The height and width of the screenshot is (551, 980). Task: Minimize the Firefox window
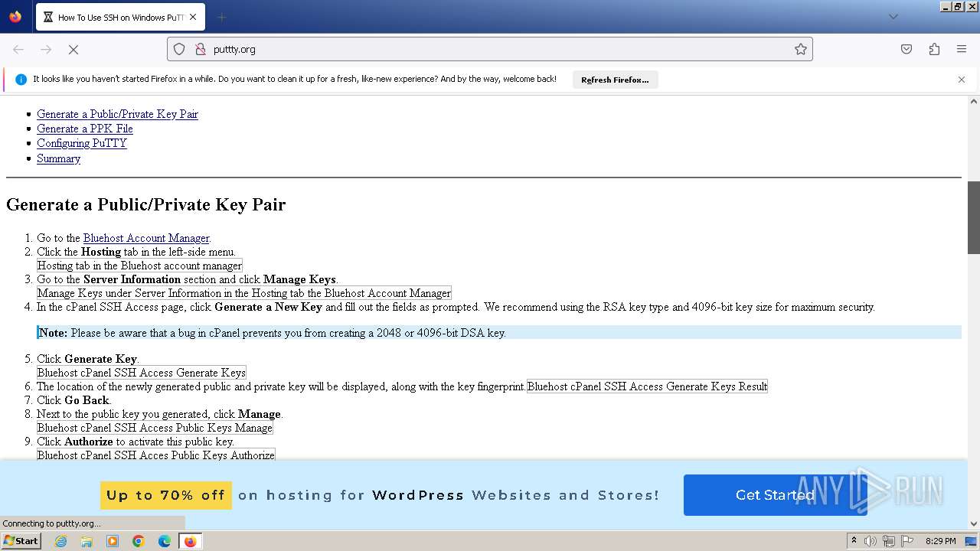click(x=946, y=6)
